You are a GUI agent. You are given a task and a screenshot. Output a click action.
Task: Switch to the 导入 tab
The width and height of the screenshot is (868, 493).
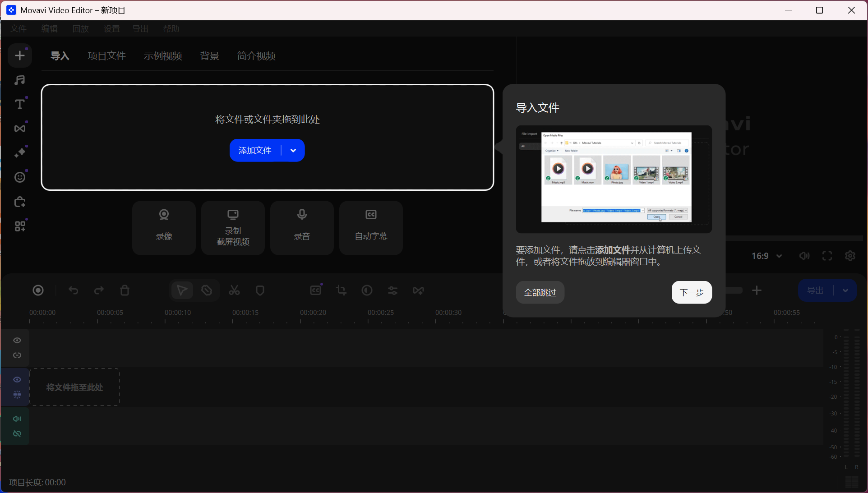click(60, 56)
